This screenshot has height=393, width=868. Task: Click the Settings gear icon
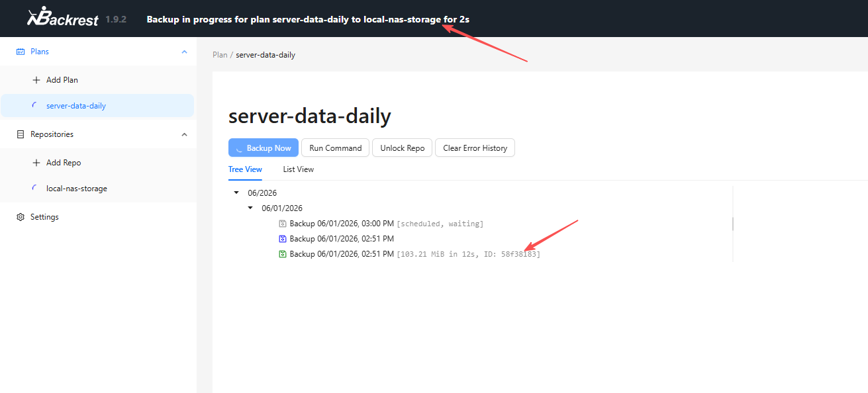point(21,217)
